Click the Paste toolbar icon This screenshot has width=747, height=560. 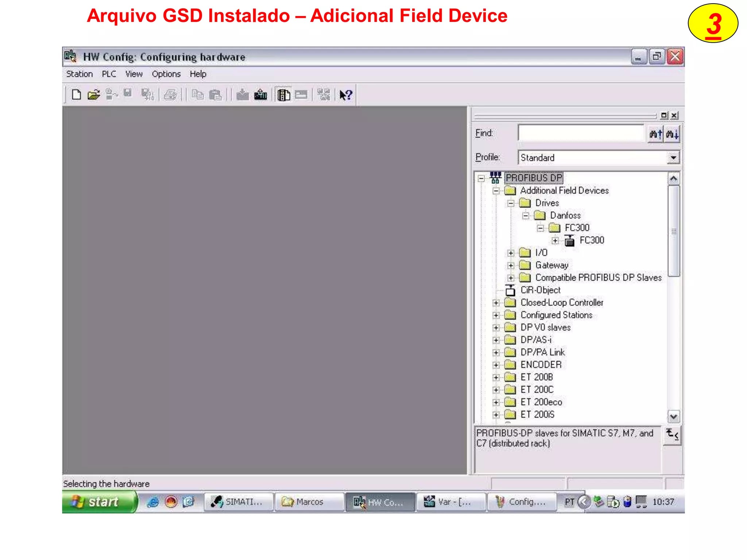[x=215, y=95]
